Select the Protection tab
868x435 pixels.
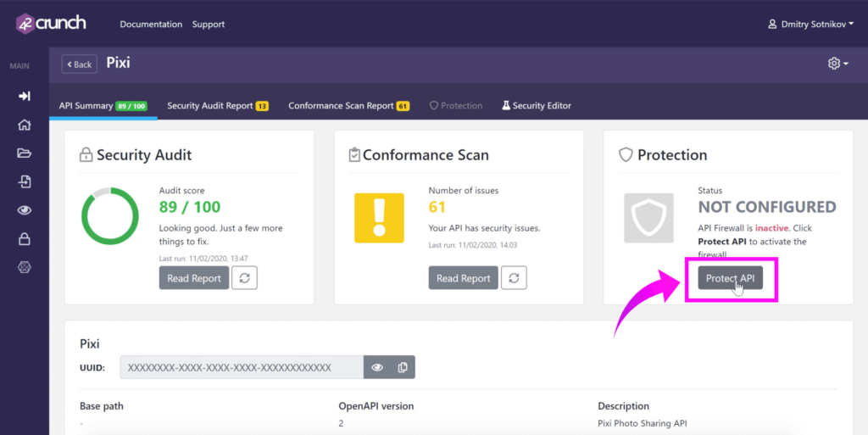(x=455, y=106)
